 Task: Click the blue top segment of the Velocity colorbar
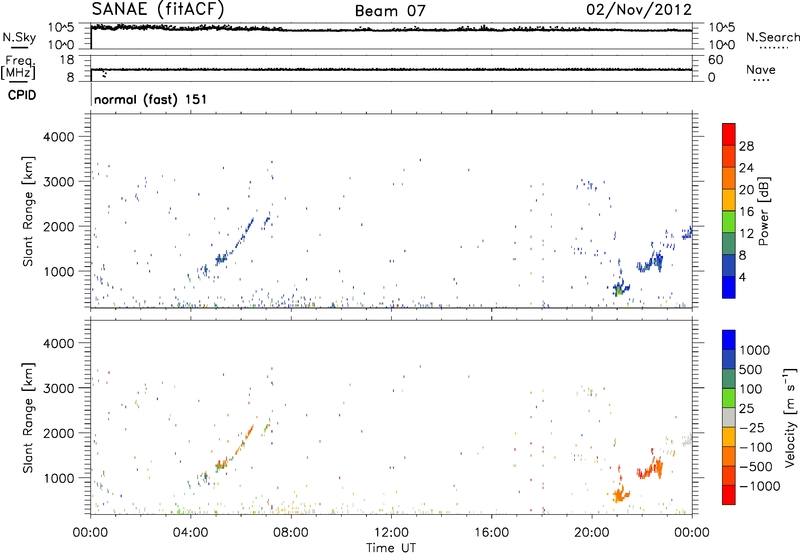[x=729, y=340]
